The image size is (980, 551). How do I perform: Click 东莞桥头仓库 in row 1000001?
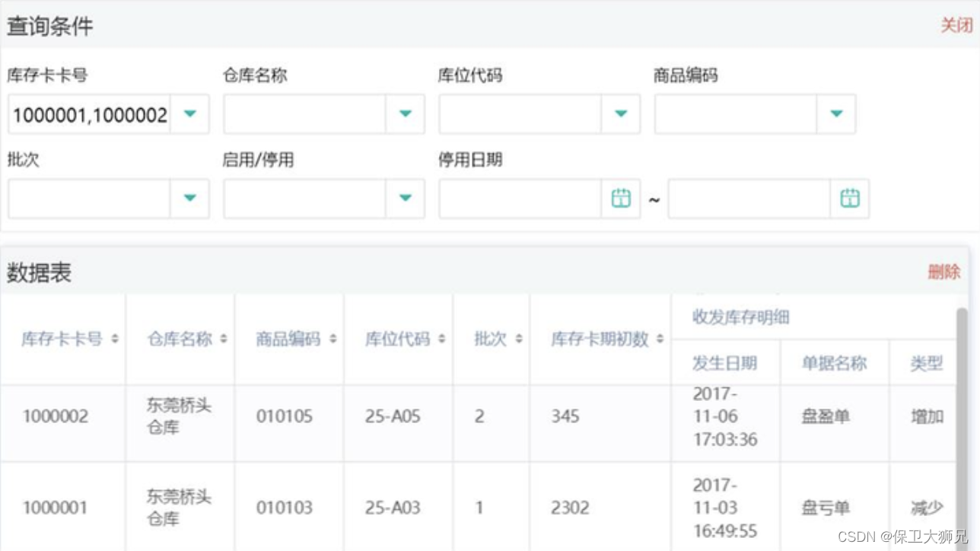(179, 508)
